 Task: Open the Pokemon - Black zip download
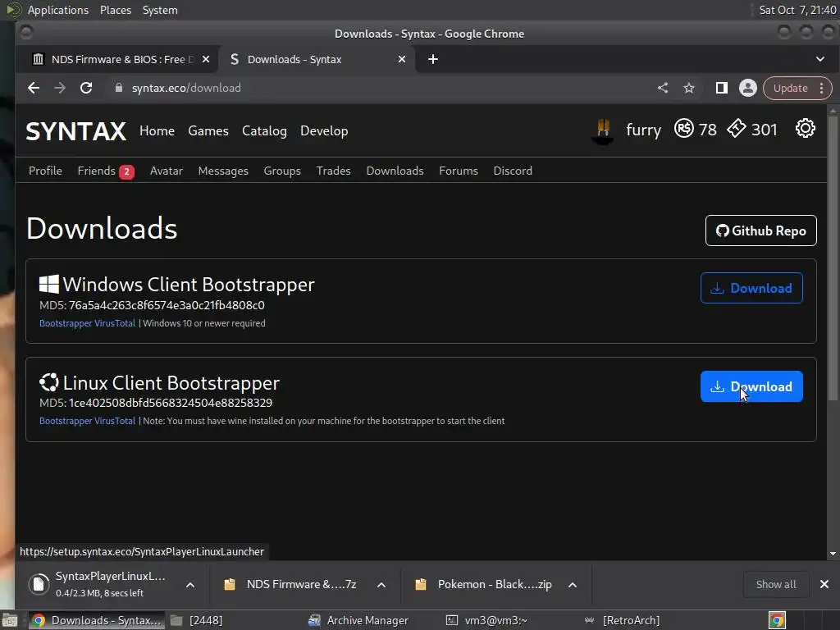485,584
